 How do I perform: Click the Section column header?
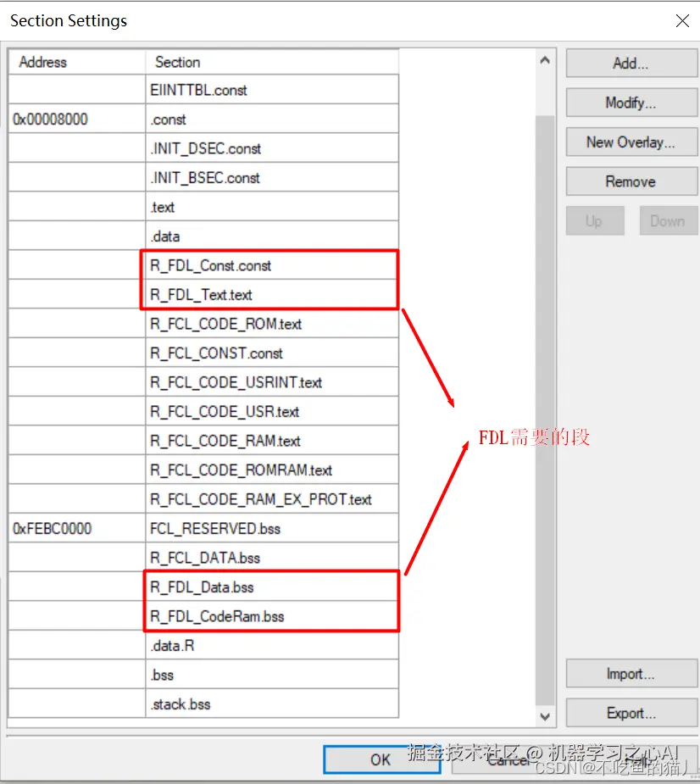pyautogui.click(x=271, y=62)
